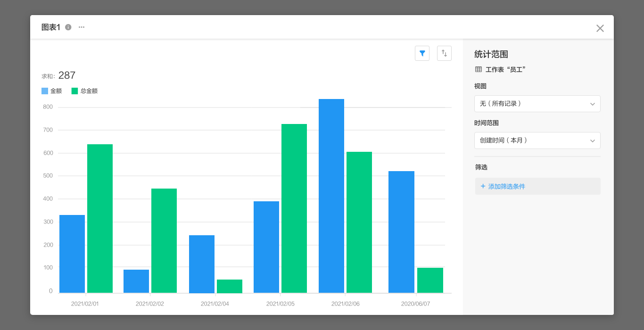Toggle the 金额 legend series
This screenshot has width=644, height=330.
click(x=51, y=91)
